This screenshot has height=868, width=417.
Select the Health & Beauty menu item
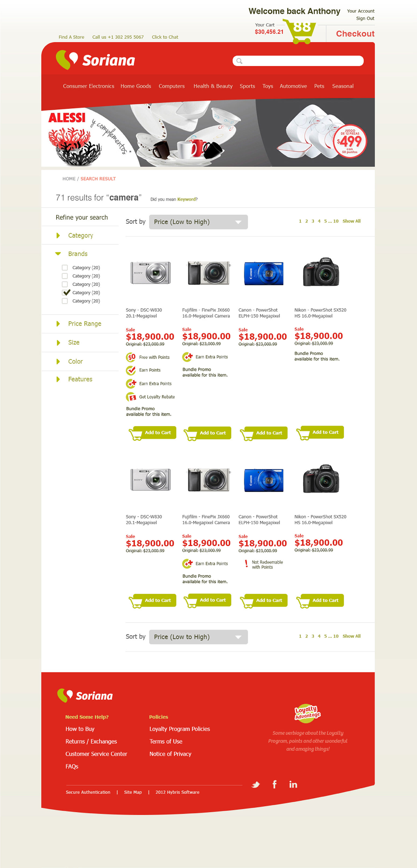pyautogui.click(x=213, y=86)
